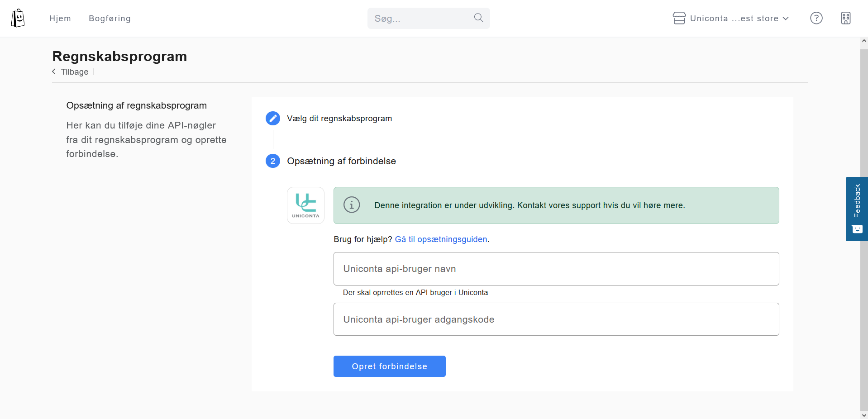Click the step 2 circle icon
Viewport: 868px width, 419px height.
pos(272,161)
